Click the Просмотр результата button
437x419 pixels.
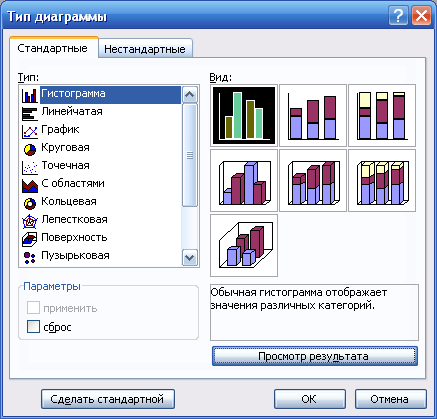(315, 356)
